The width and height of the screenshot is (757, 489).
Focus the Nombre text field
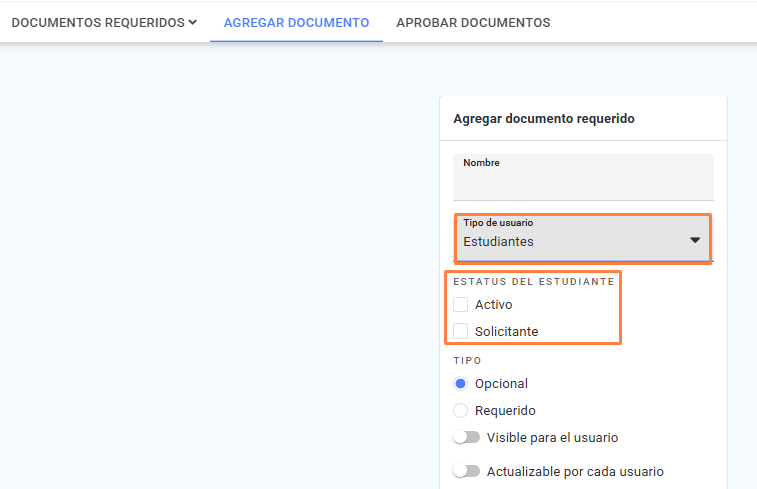(x=583, y=177)
